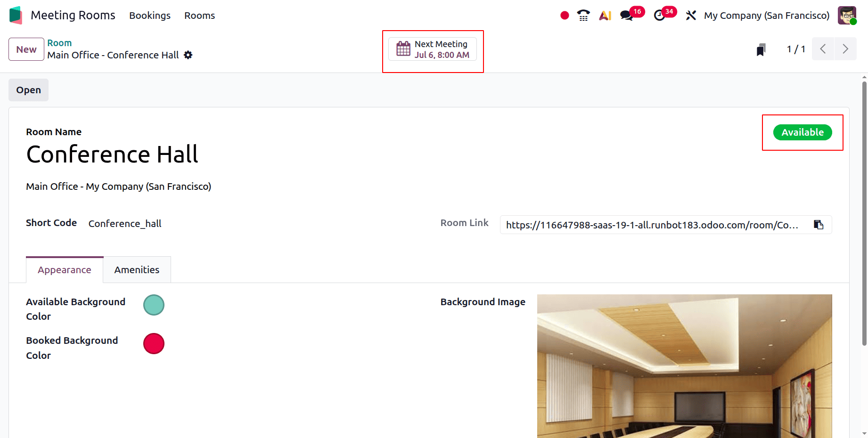Screen dimensions: 868x438
Task: Edit the Short Code field Conference_hall
Action: click(125, 224)
